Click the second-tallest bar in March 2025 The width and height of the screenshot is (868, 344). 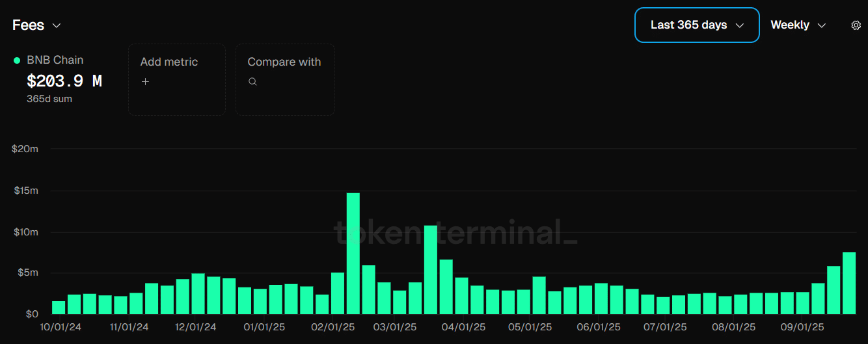coord(430,270)
